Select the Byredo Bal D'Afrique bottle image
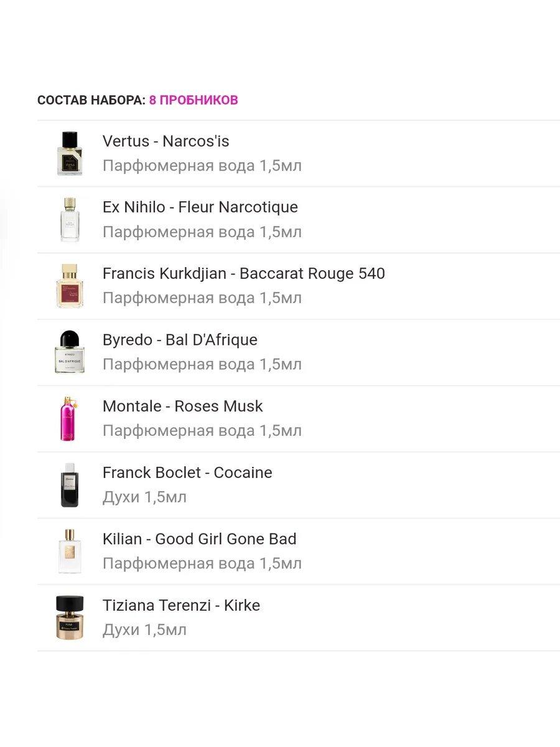This screenshot has width=560, height=747. click(x=69, y=352)
